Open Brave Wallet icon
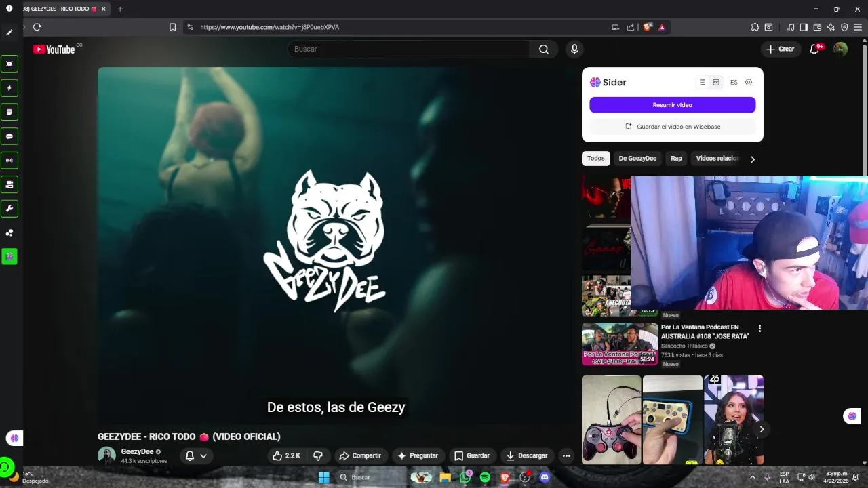868x488 pixels. [x=817, y=27]
